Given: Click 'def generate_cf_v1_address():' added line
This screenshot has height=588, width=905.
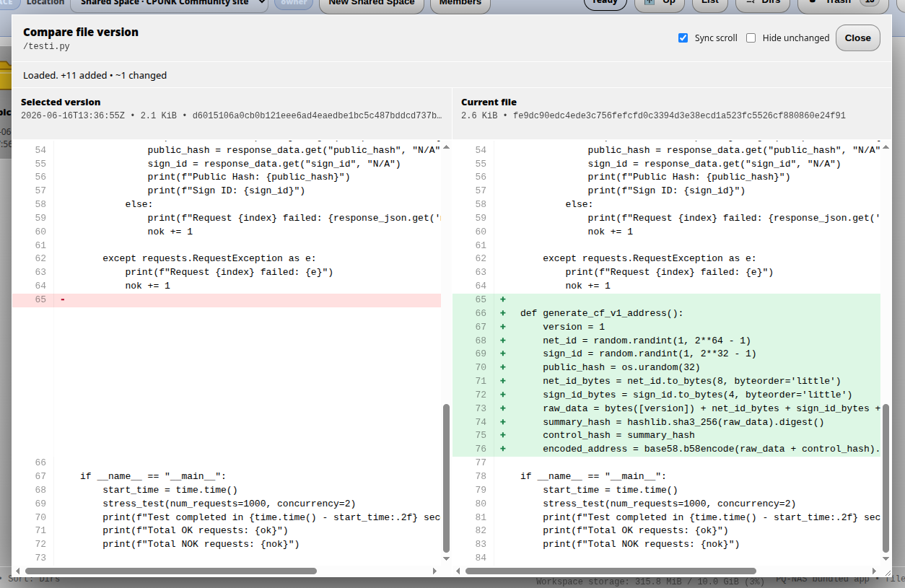Looking at the screenshot, I should click(x=601, y=313).
